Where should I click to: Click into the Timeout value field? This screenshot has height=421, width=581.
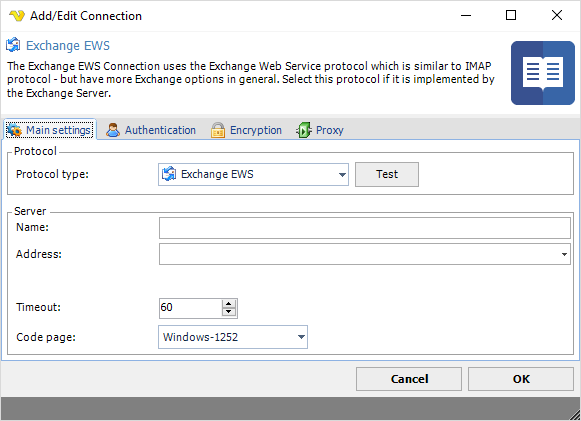[x=190, y=308]
